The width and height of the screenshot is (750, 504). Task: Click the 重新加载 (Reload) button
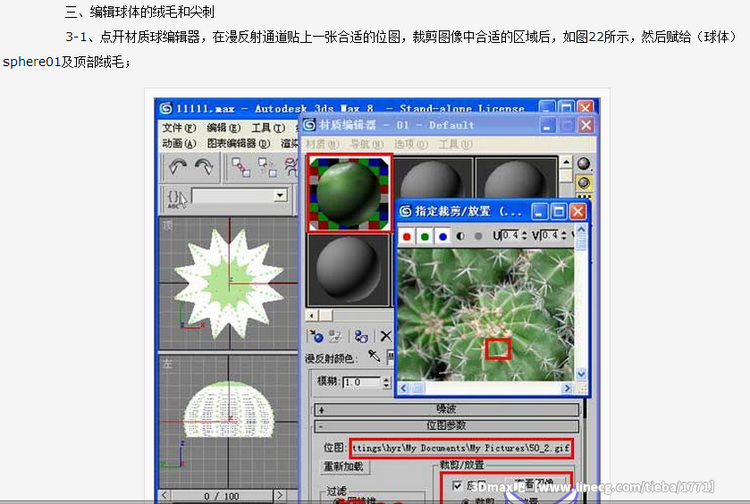click(x=346, y=466)
